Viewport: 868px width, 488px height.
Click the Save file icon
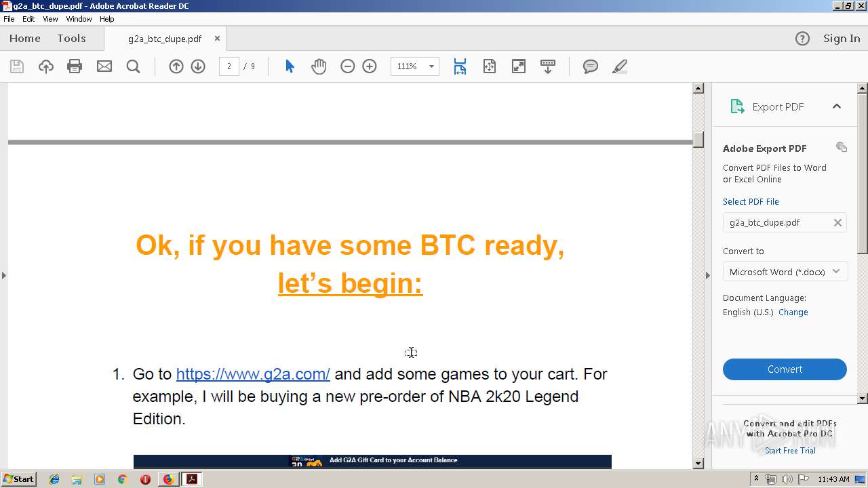coord(17,66)
